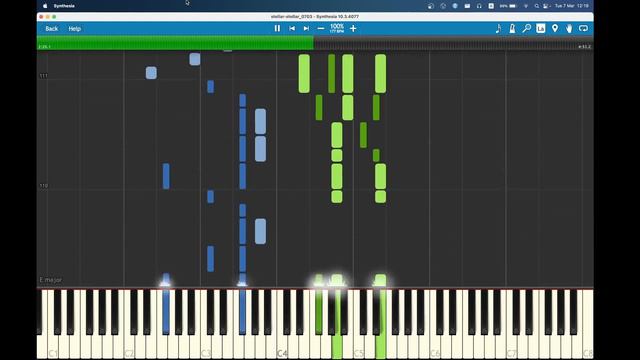Viewport: 640px width, 360px height.
Task: Decrease playback speed with the minus button
Action: point(321,29)
